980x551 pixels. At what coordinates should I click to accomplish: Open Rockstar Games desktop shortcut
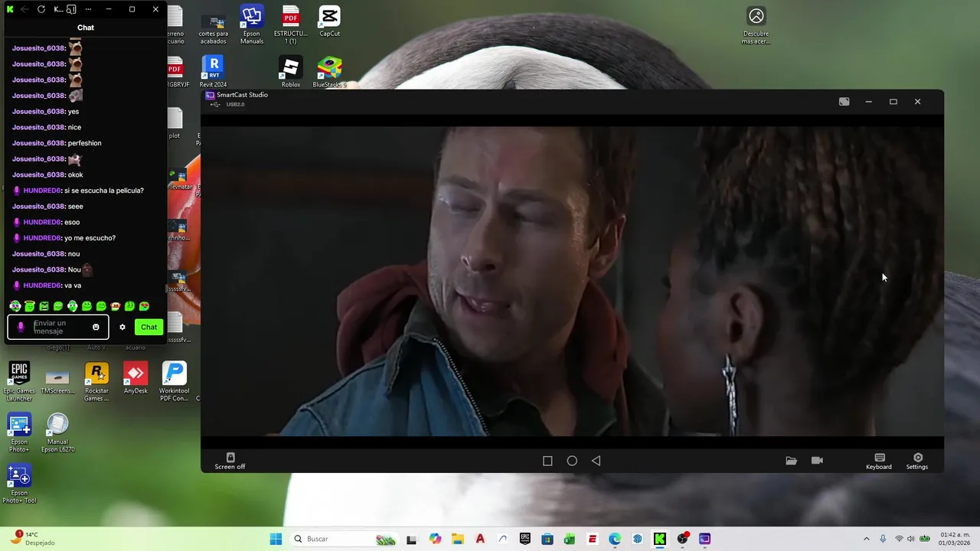[x=96, y=381]
